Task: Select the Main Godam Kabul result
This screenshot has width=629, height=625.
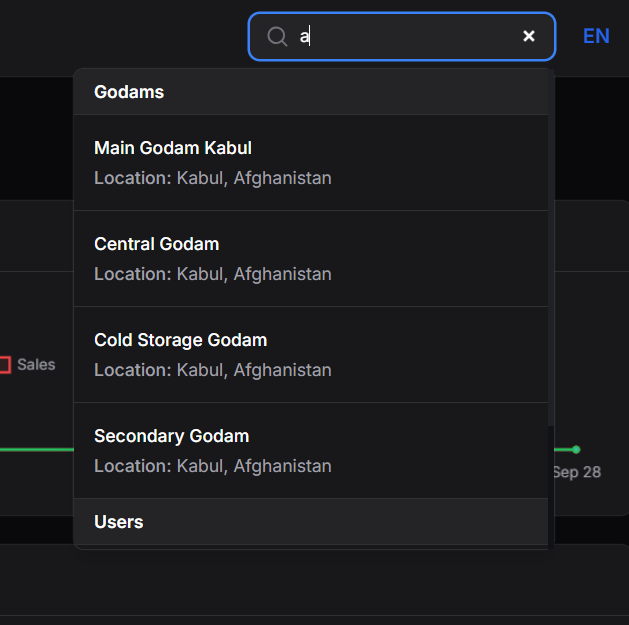Action: pos(173,148)
